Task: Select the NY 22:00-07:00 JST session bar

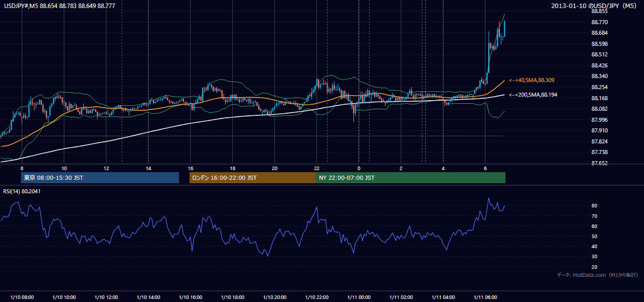Action: (411, 178)
